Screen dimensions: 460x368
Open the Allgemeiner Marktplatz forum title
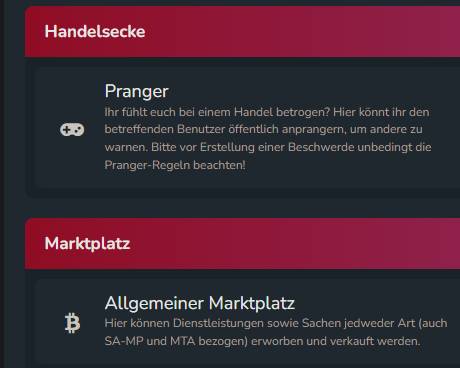point(200,303)
